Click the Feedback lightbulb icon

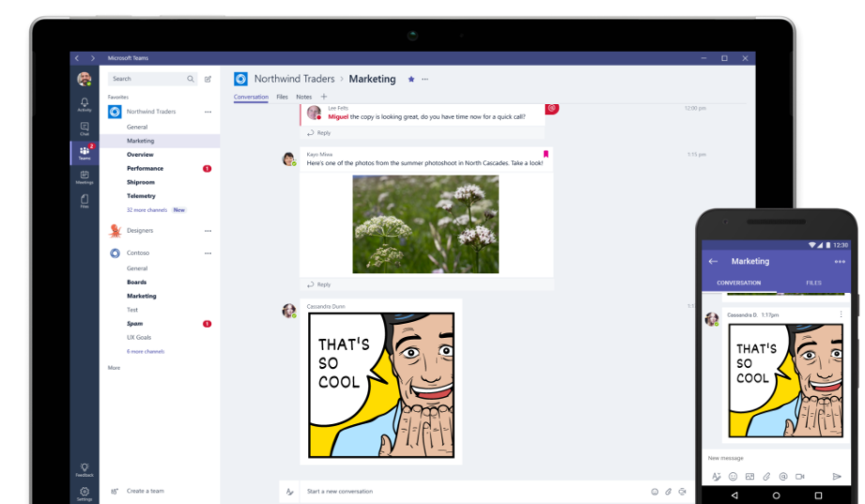coord(85,468)
